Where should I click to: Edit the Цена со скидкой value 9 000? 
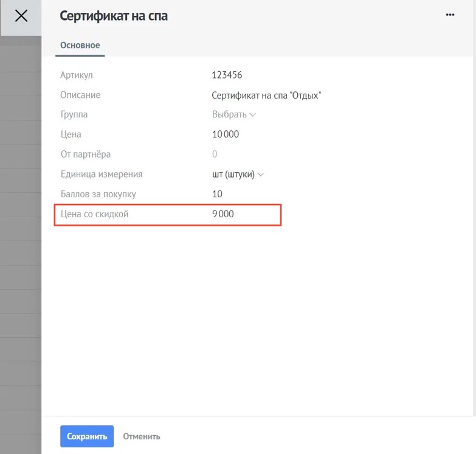[x=223, y=214]
